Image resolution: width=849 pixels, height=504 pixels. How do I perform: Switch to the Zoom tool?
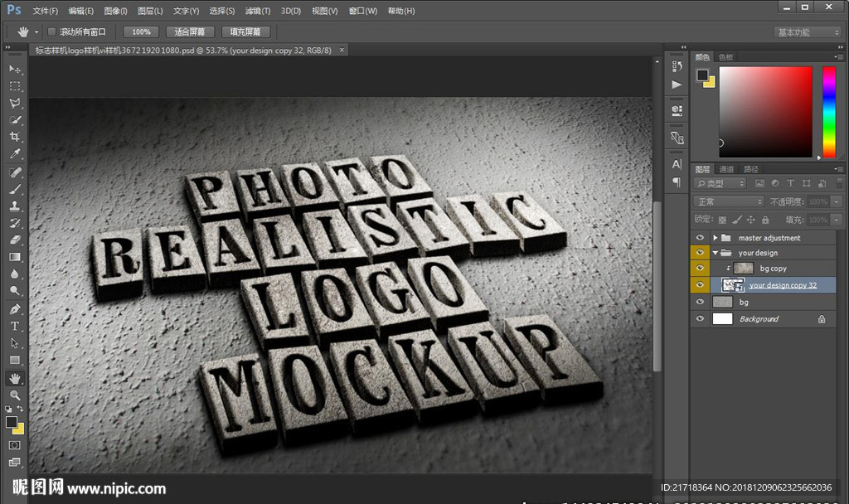coord(15,395)
